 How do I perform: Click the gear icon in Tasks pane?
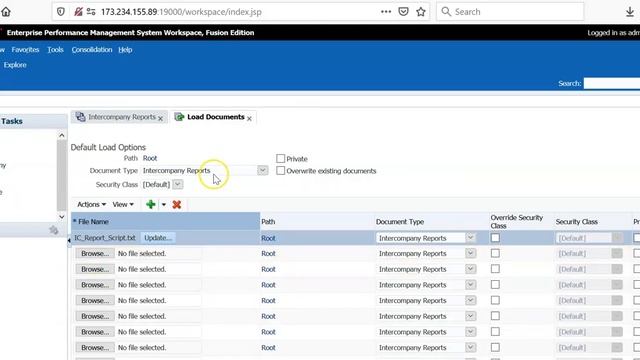pyautogui.click(x=53, y=230)
